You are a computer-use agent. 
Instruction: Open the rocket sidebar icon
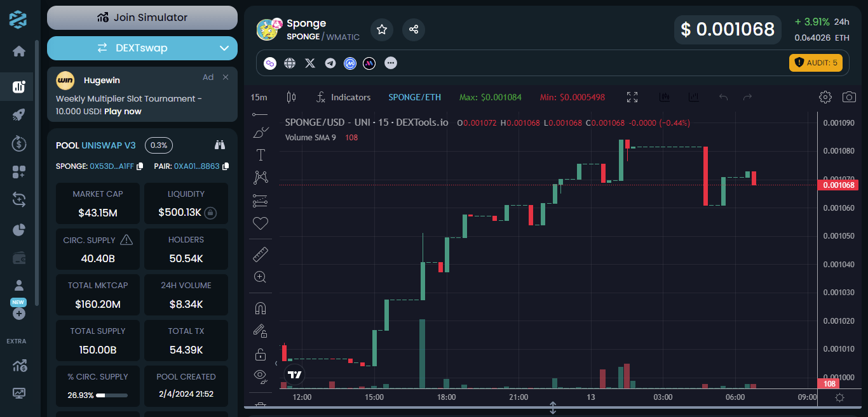19,115
